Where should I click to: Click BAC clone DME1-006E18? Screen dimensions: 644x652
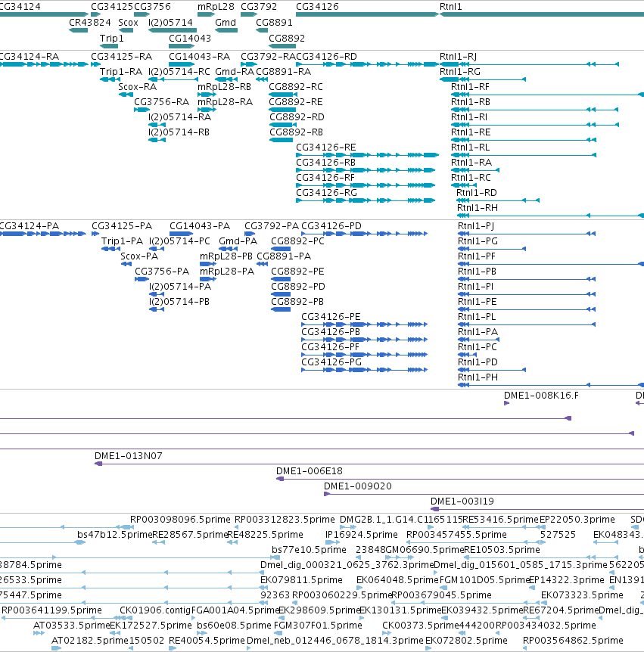pos(310,471)
